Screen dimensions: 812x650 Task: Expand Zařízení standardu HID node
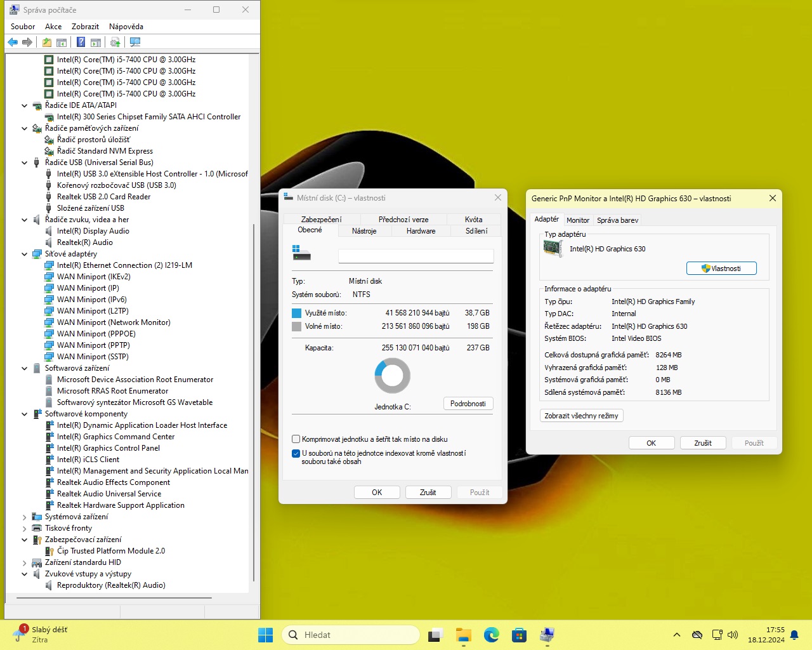pyautogui.click(x=25, y=562)
